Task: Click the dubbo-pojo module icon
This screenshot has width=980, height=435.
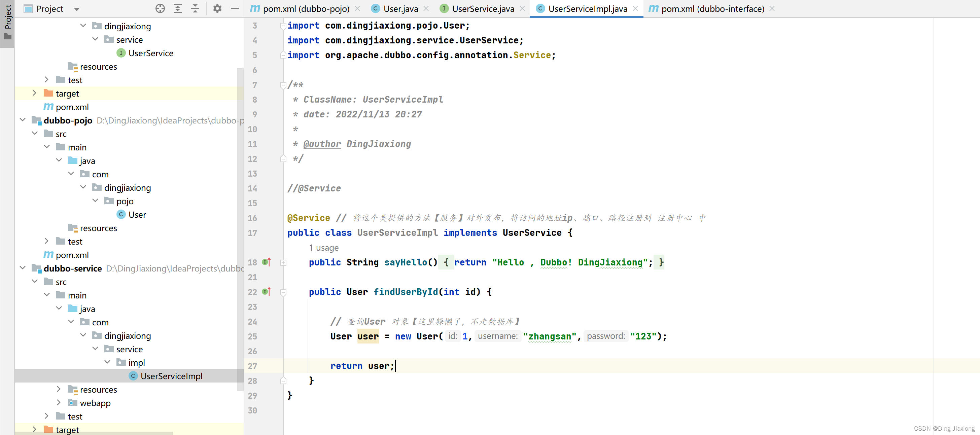Action: (37, 120)
